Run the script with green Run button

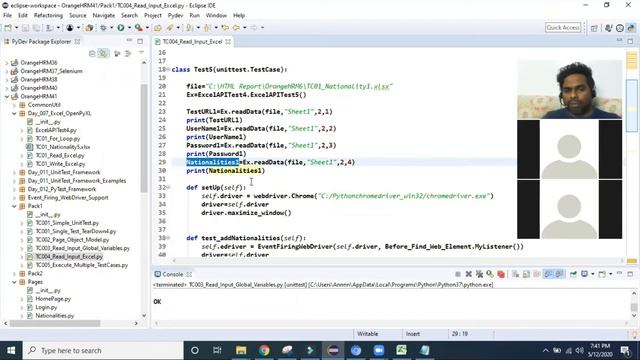[x=121, y=28]
